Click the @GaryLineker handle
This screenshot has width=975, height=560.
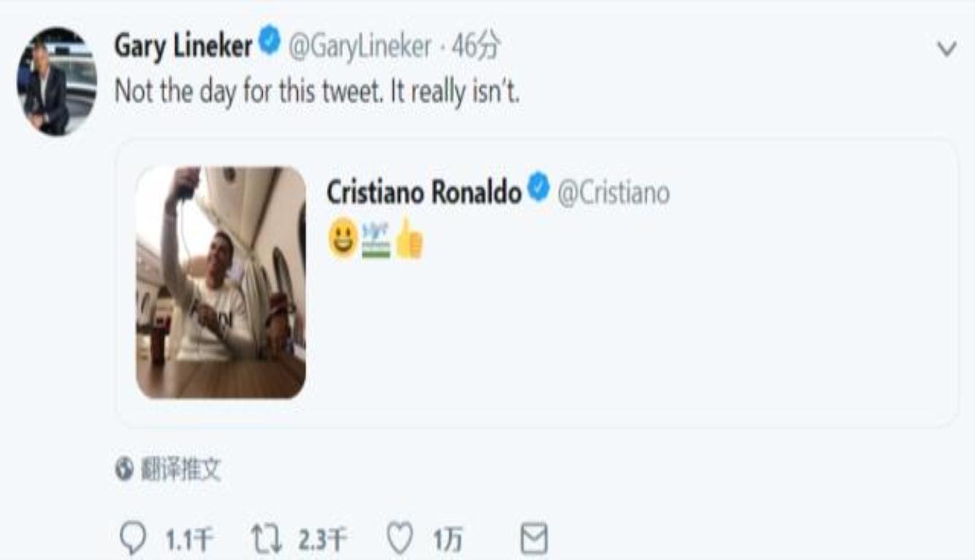click(360, 47)
